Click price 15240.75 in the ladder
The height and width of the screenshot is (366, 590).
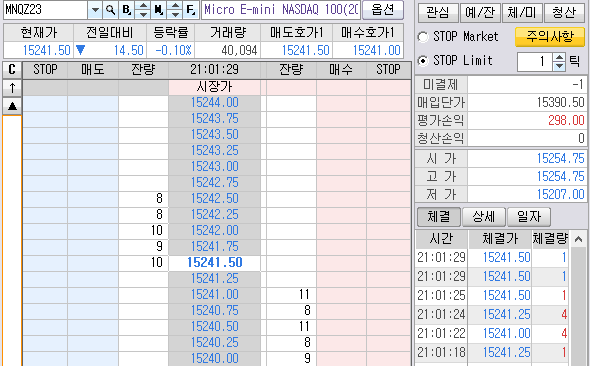point(214,311)
